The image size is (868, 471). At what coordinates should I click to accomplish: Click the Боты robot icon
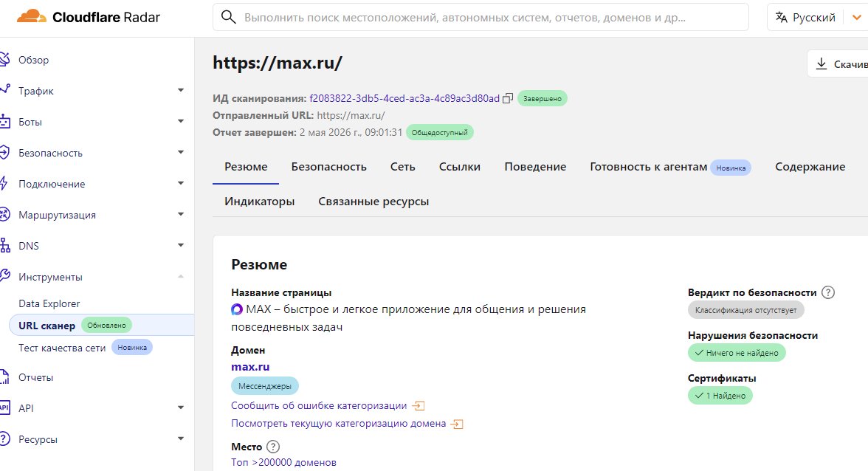tap(4, 121)
